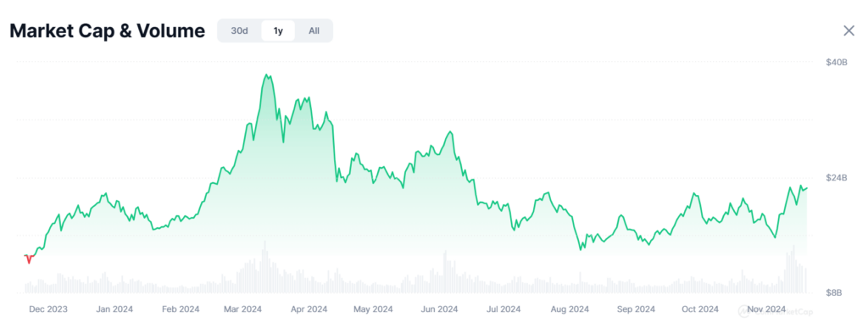Close the Market Cap & Volume panel
This screenshot has width=868, height=328.
click(x=849, y=31)
